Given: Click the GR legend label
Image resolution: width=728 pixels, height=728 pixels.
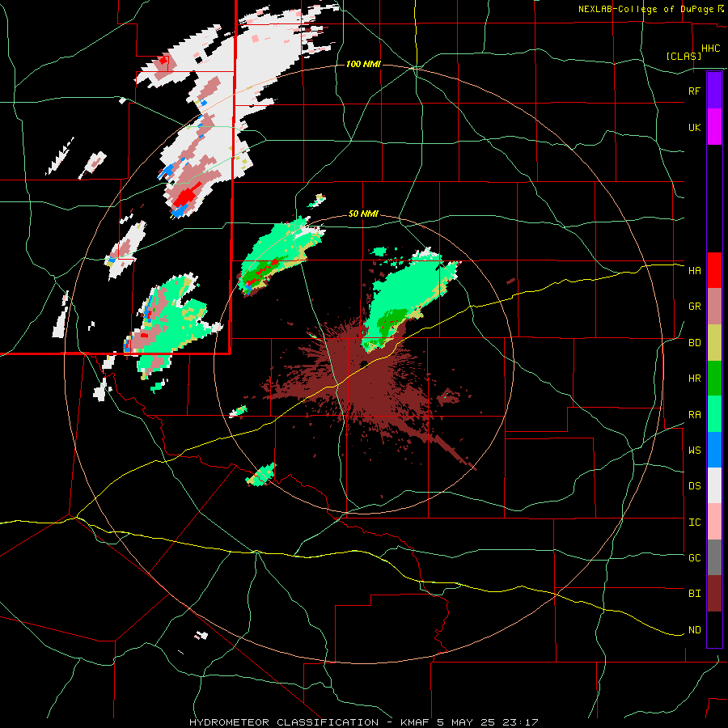Looking at the screenshot, I should 694,307.
